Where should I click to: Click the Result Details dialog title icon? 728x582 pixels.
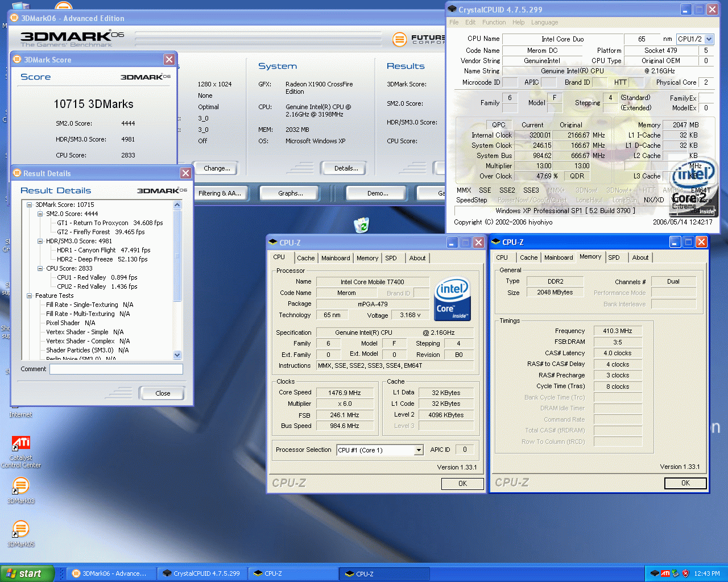pos(17,173)
